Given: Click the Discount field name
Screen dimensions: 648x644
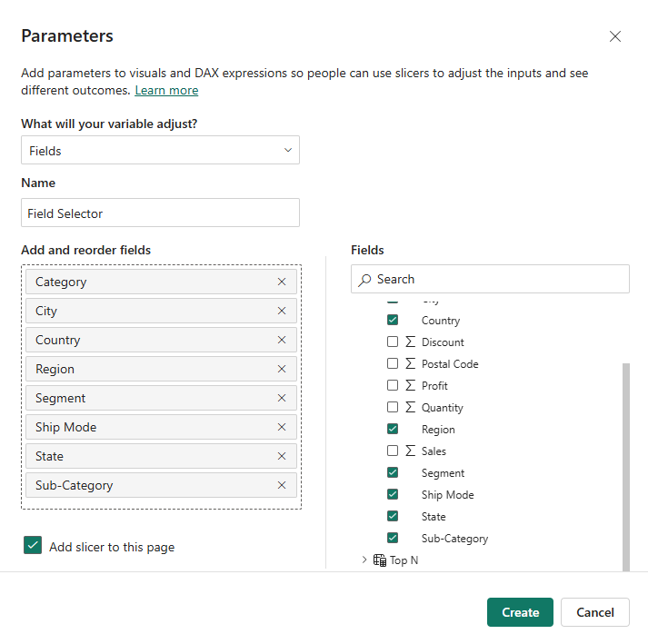Looking at the screenshot, I should tap(443, 342).
